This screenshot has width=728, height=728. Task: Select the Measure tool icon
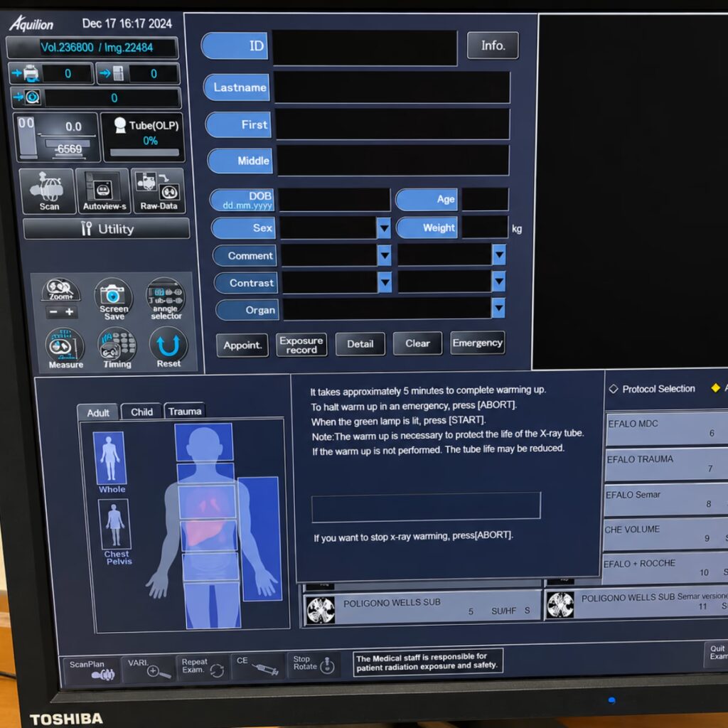(65, 348)
